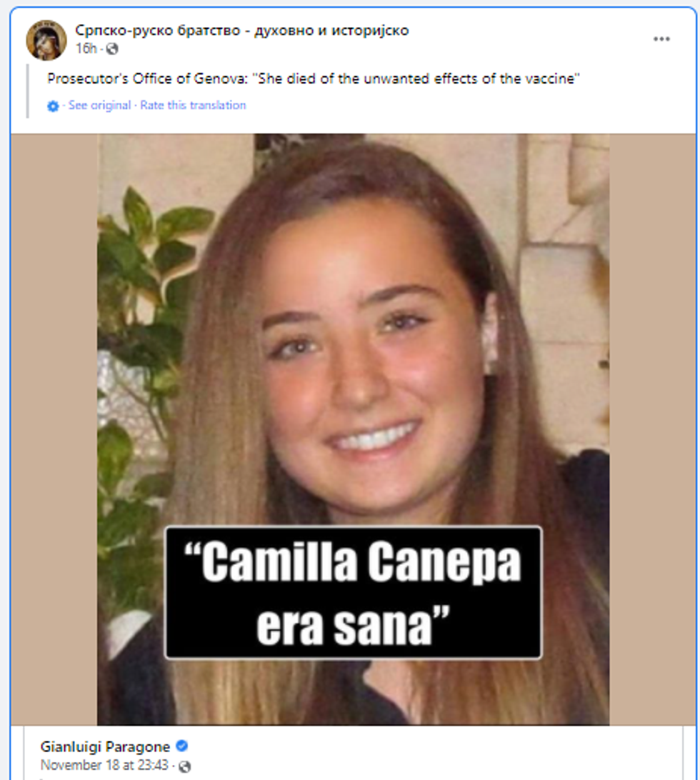Viewport: 700px width, 780px height.
Task: Open the shared photo of the smiling girl
Action: [354, 429]
